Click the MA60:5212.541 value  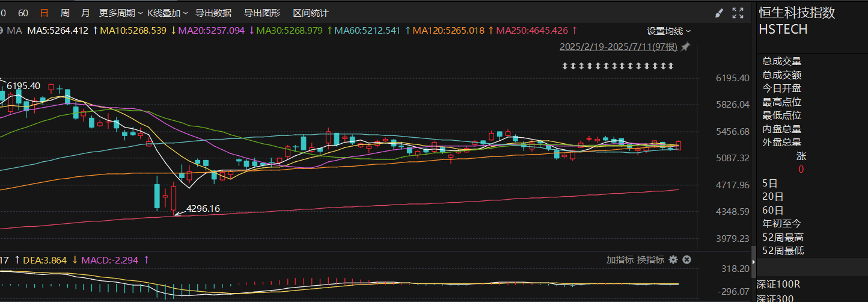coord(367,30)
